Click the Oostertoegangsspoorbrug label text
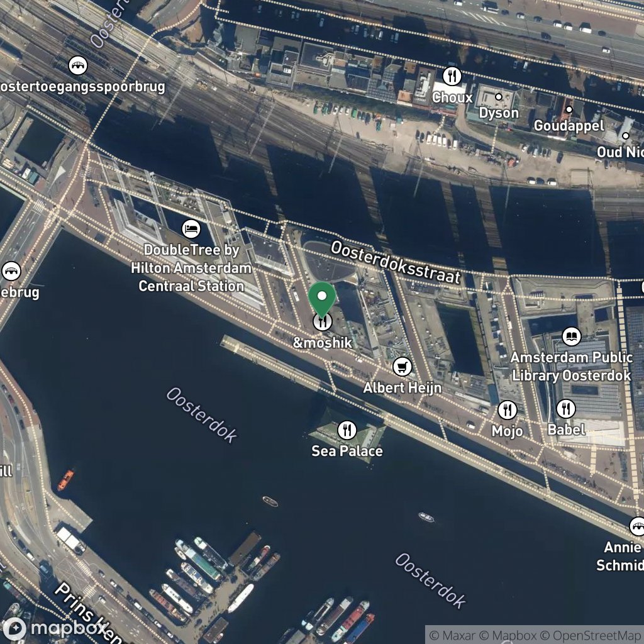 click(82, 87)
